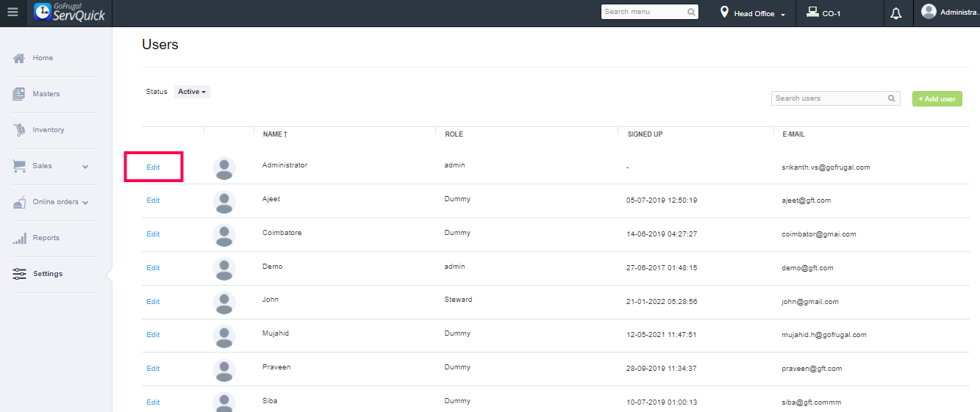Edit the Praveen user
Viewport: 980px width, 412px height.
tap(153, 369)
